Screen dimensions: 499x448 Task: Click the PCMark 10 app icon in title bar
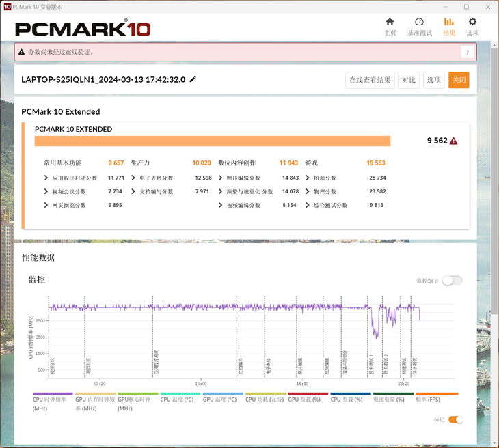[x=7, y=7]
